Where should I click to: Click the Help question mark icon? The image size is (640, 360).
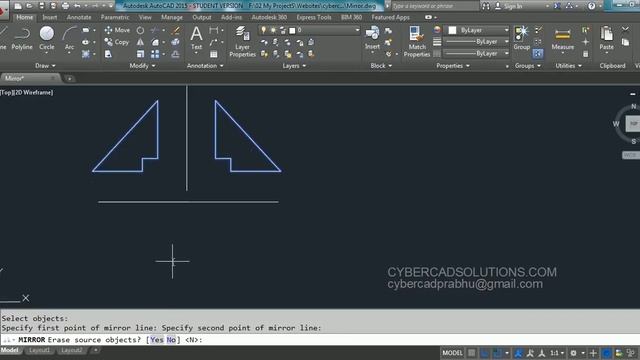coord(591,6)
